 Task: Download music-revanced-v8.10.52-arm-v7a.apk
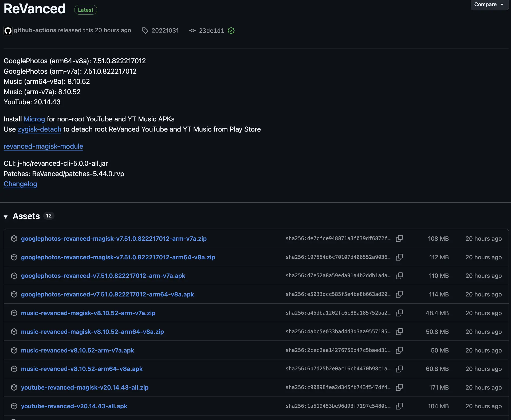tap(77, 350)
